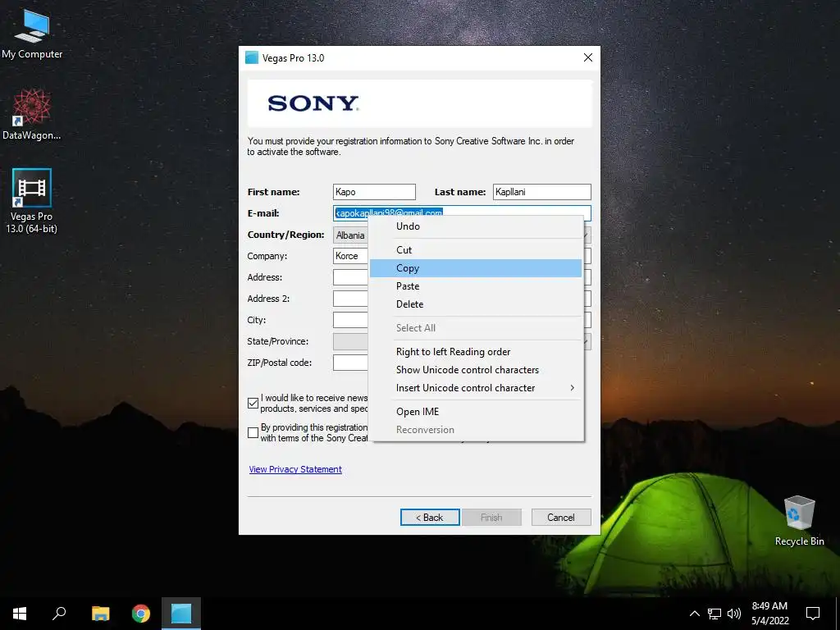Open File Explorer from the taskbar
Screen dimensions: 840x630
100,614
